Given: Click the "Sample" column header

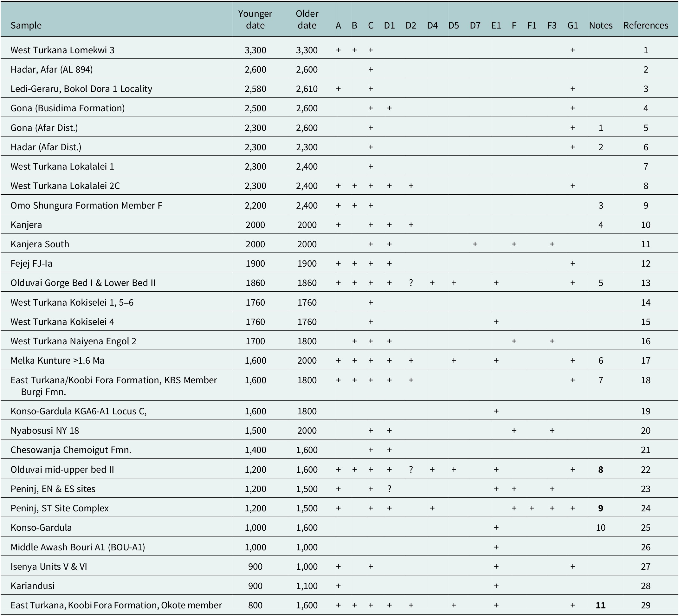Looking at the screenshot, I should click(26, 26).
